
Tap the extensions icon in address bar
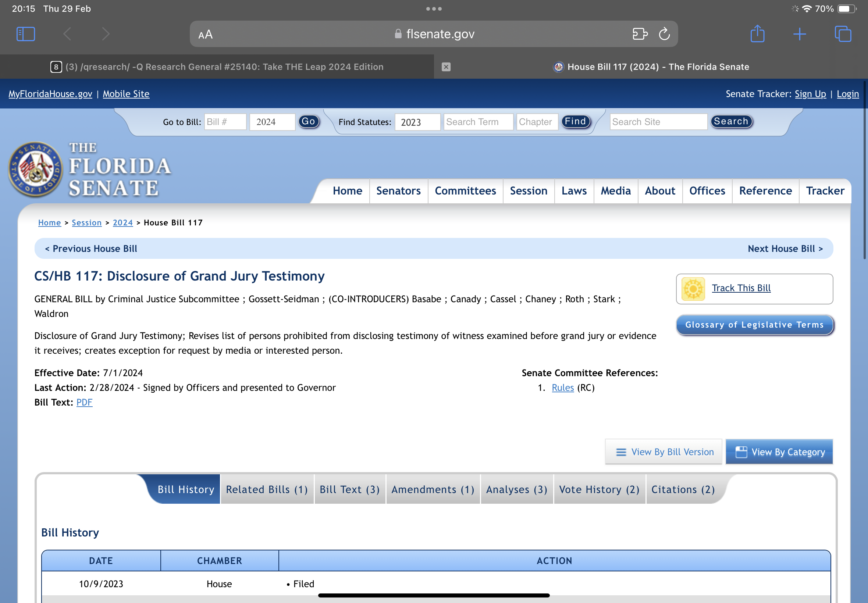point(640,34)
